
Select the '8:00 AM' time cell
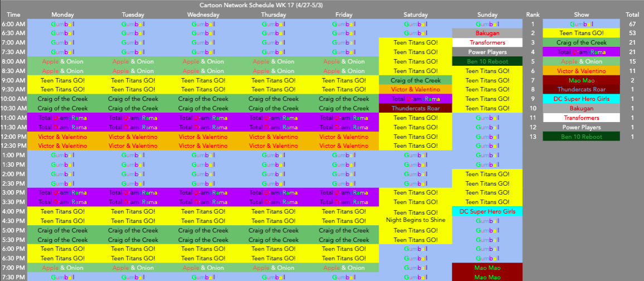click(x=13, y=61)
